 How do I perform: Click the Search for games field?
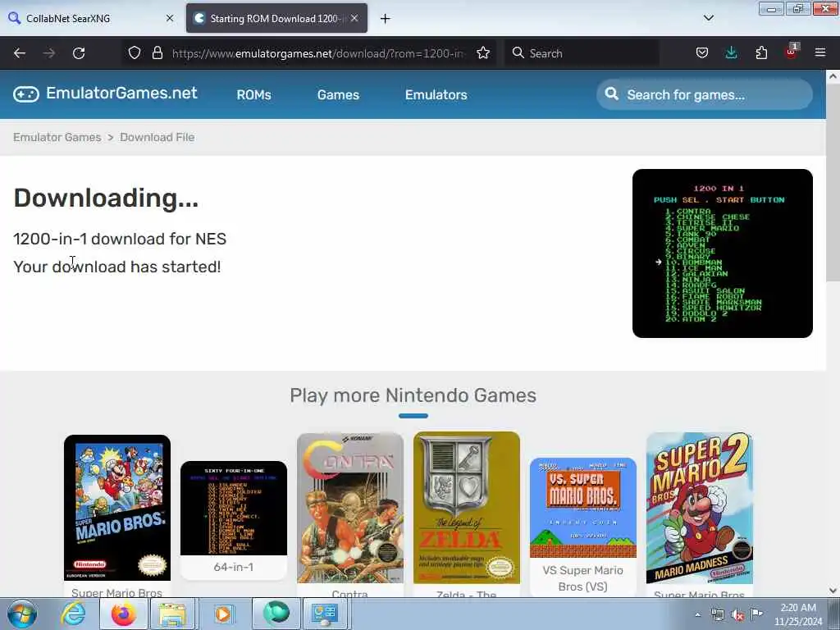coord(705,95)
